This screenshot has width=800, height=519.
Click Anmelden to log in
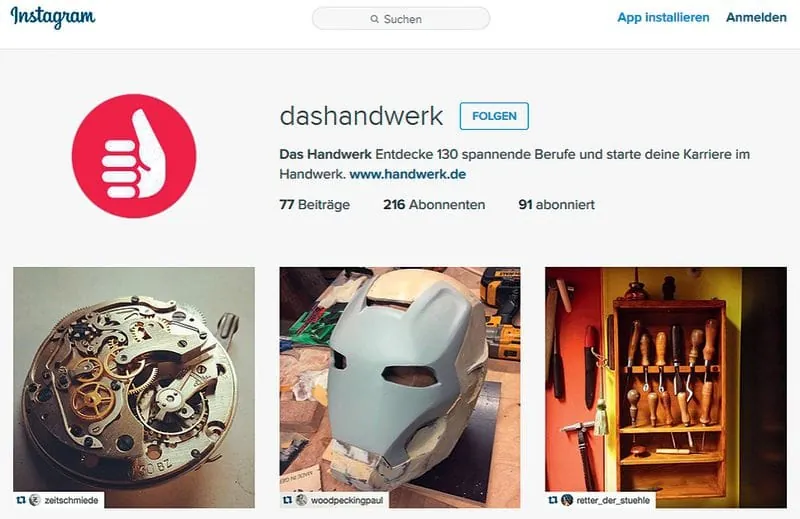coord(756,17)
